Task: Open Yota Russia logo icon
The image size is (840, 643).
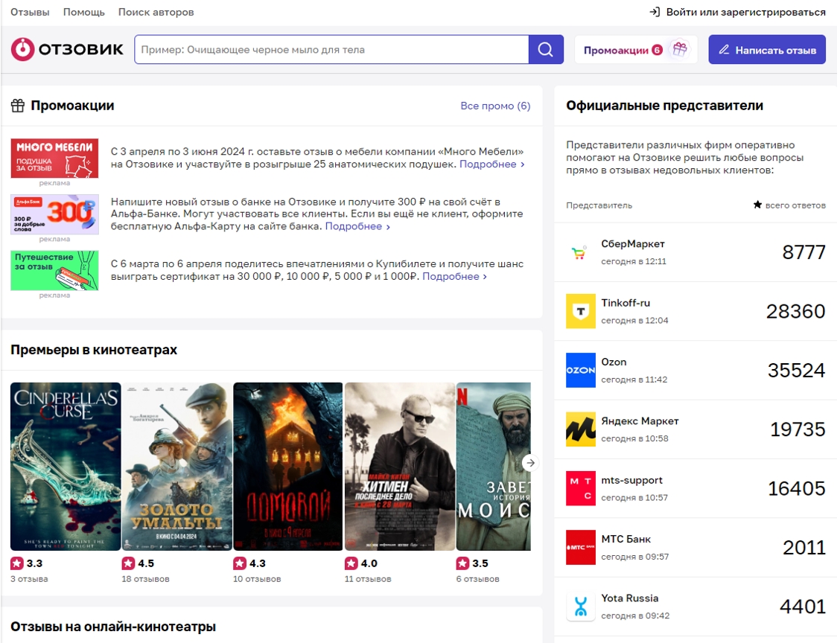Action: [581, 606]
